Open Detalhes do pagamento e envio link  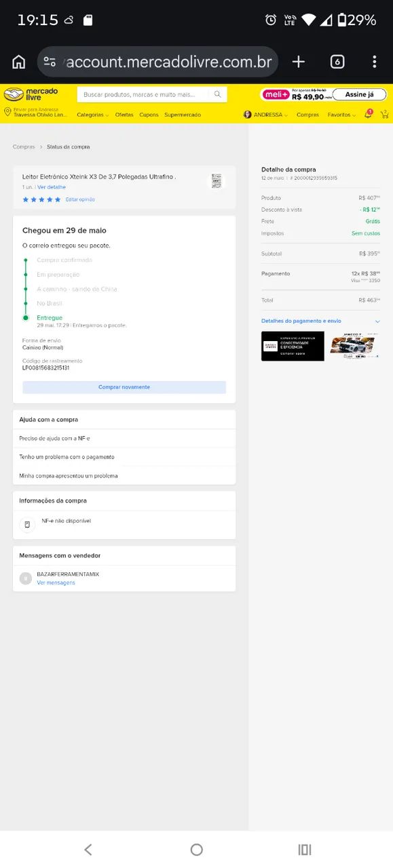301,321
